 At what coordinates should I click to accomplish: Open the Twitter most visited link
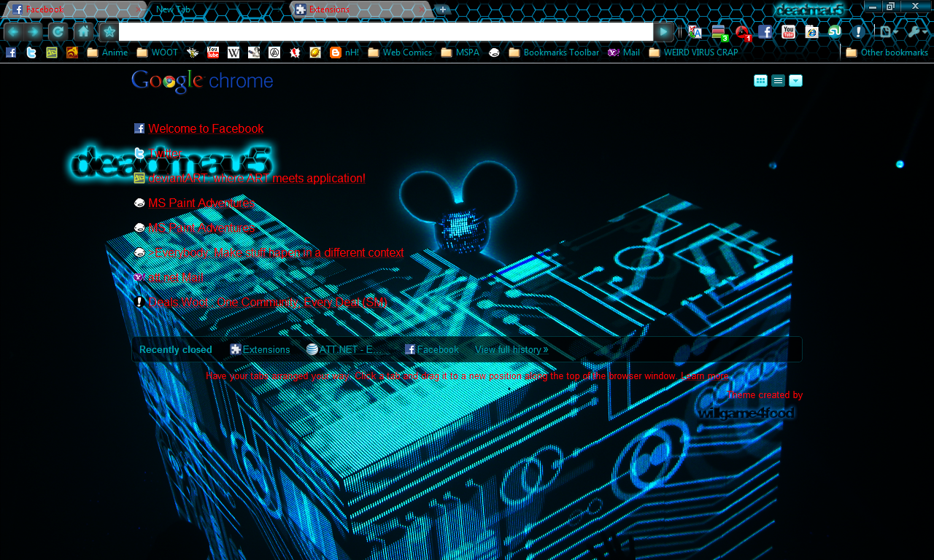pos(164,153)
